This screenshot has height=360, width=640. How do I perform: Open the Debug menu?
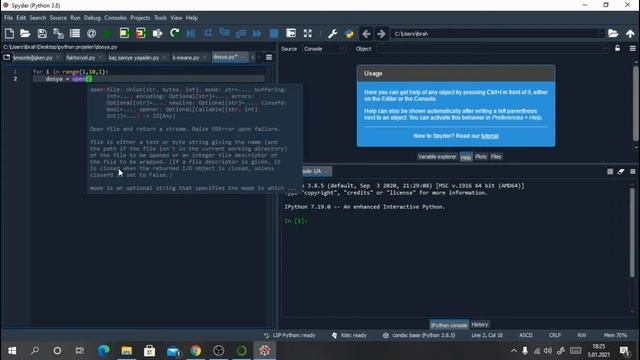92,18
